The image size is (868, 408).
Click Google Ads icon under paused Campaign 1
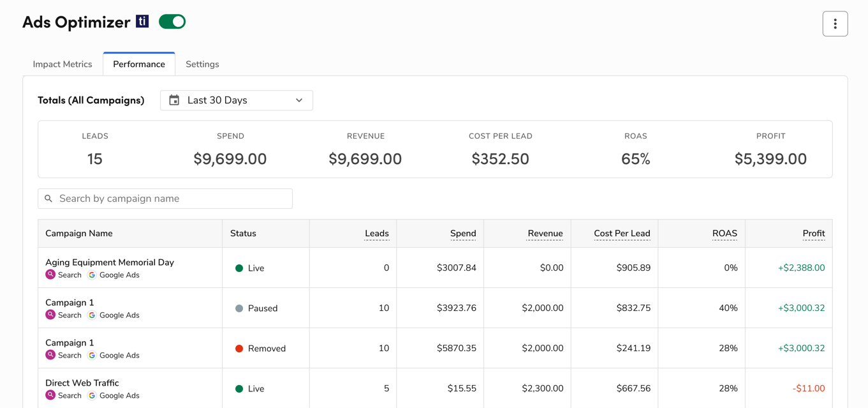tap(92, 315)
